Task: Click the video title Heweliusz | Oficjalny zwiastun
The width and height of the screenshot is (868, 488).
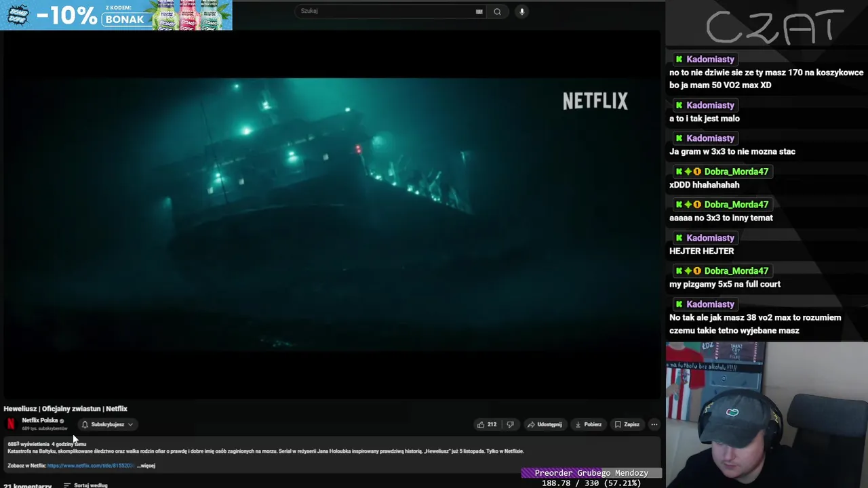Action: pyautogui.click(x=65, y=409)
